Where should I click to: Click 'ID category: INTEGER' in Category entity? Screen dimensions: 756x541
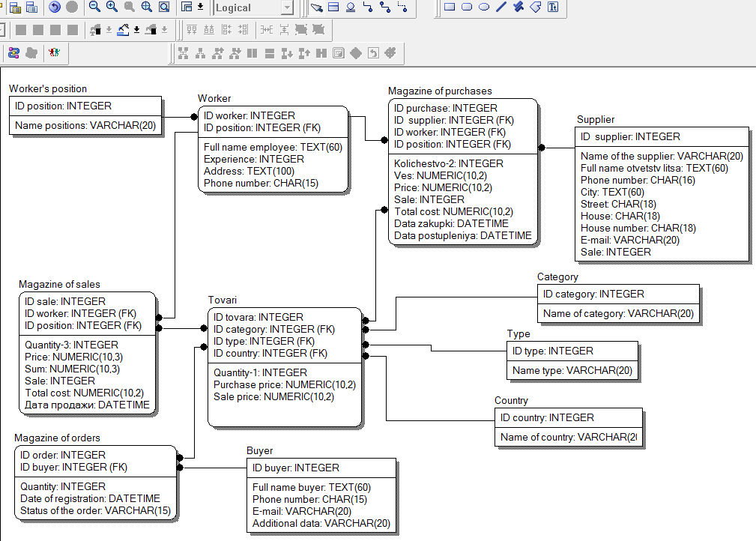point(593,294)
